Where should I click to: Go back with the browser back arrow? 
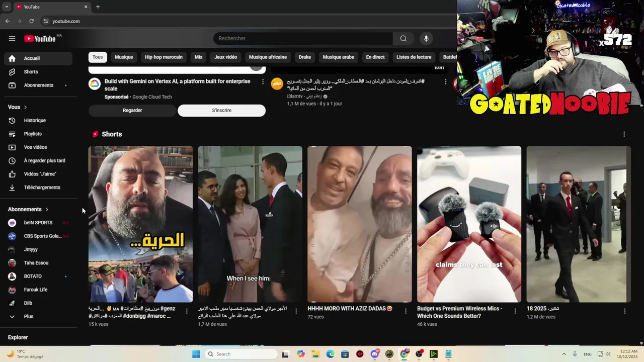[7, 21]
